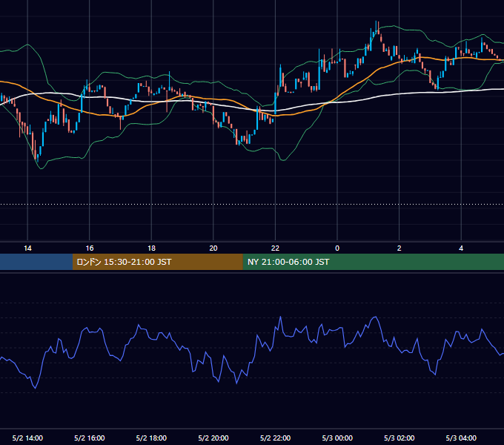Click the 0 hour label on price chart axis

coord(337,248)
